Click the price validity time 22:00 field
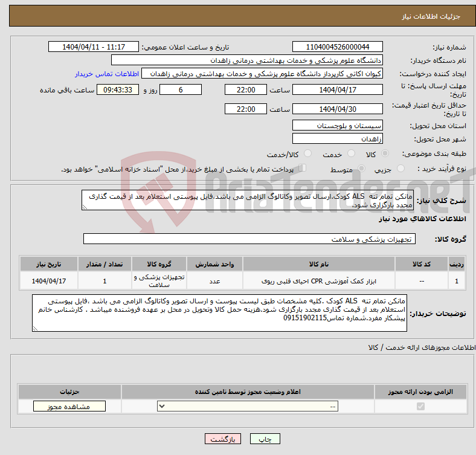 (x=246, y=109)
